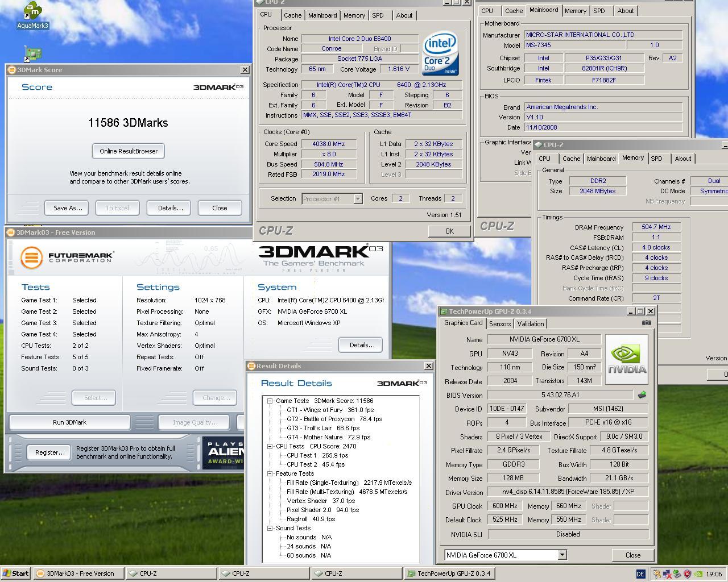728x582 pixels.
Task: Click the DRAM Frequency 504.7 MHz field
Action: point(656,227)
